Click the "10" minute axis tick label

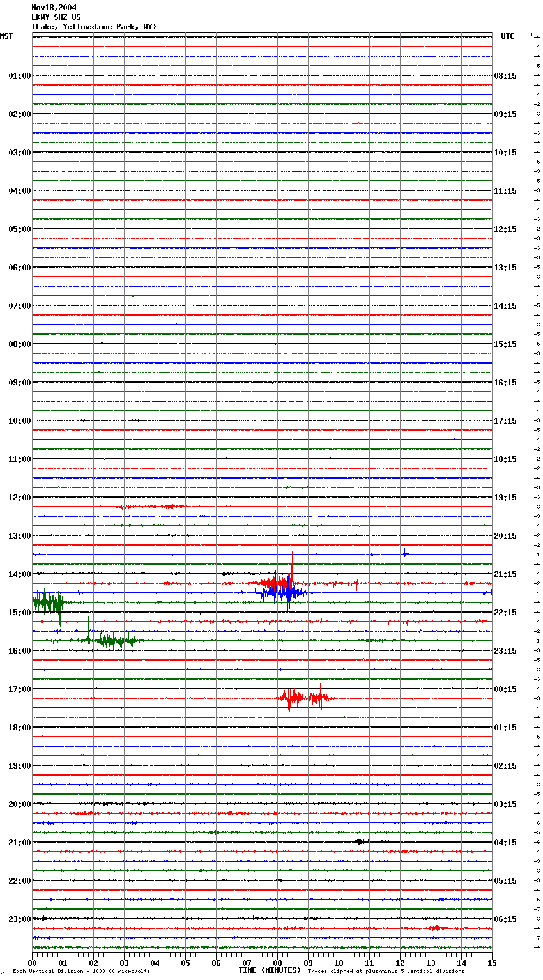tap(339, 963)
